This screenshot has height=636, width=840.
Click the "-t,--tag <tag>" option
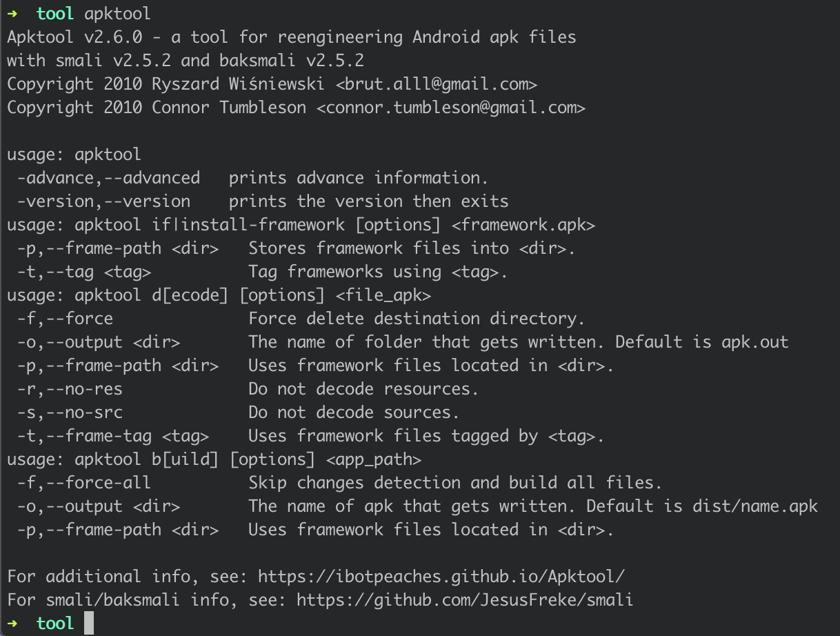(x=84, y=272)
